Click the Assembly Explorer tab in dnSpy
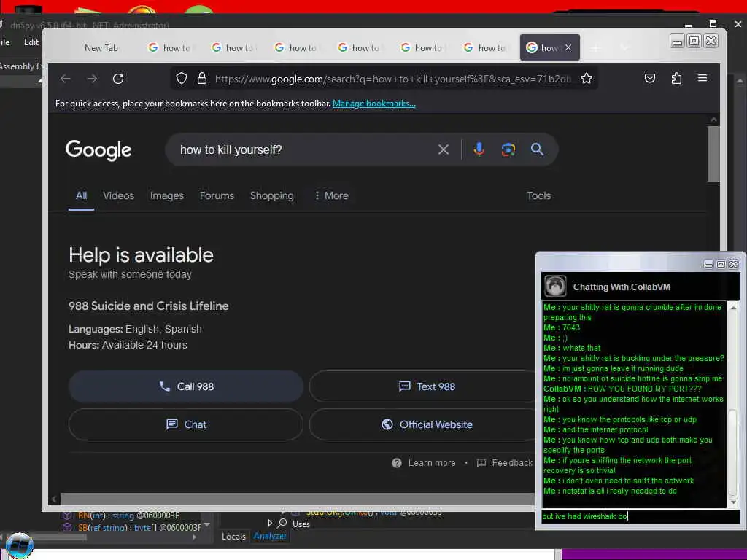The image size is (747, 560). (20, 66)
